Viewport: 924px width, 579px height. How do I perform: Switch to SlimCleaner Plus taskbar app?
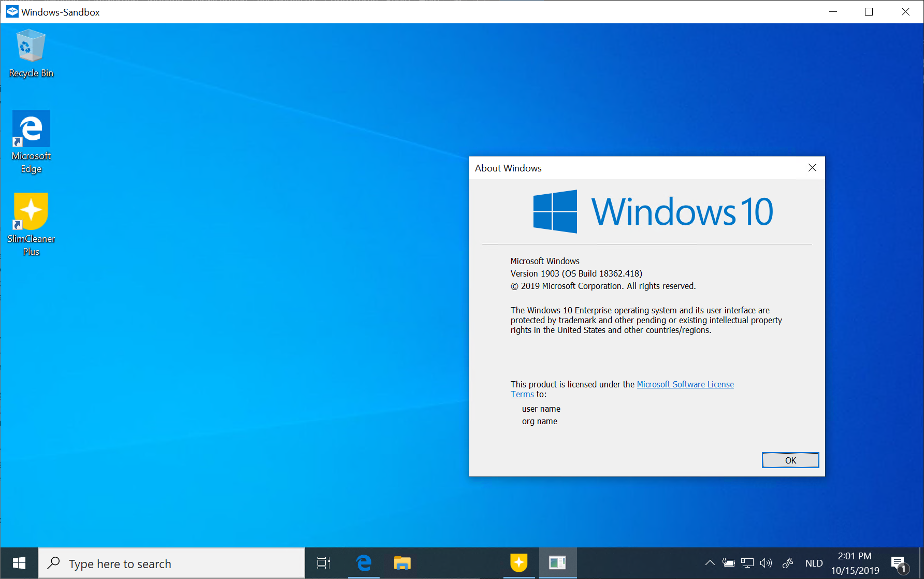pyautogui.click(x=519, y=563)
